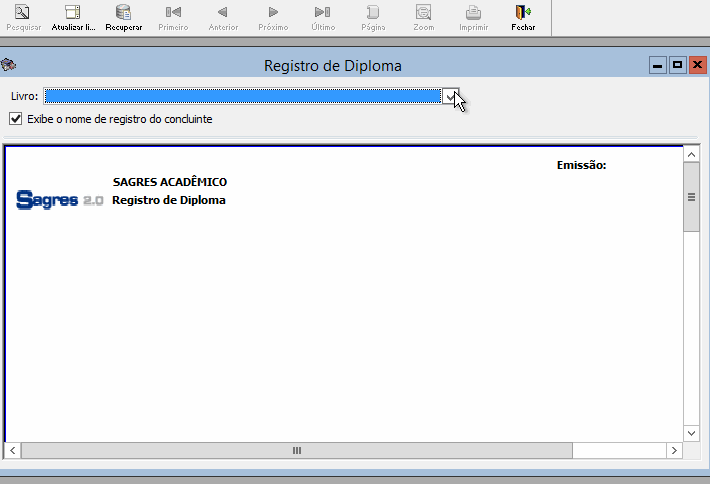710x484 pixels.
Task: Click the Pesquisar search icon
Action: [23, 13]
